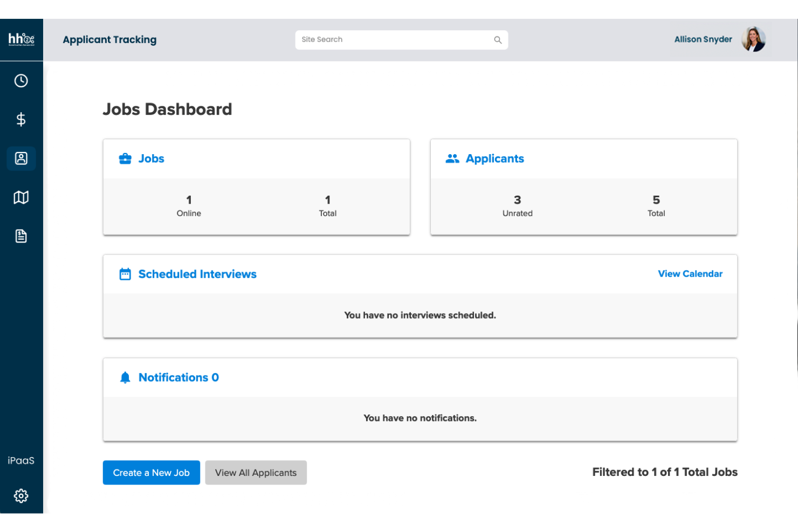Click the Create a New Job button

[x=152, y=473]
